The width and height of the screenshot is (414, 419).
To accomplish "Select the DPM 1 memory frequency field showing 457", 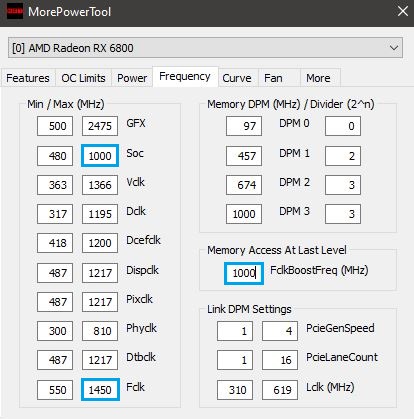I will tap(244, 156).
